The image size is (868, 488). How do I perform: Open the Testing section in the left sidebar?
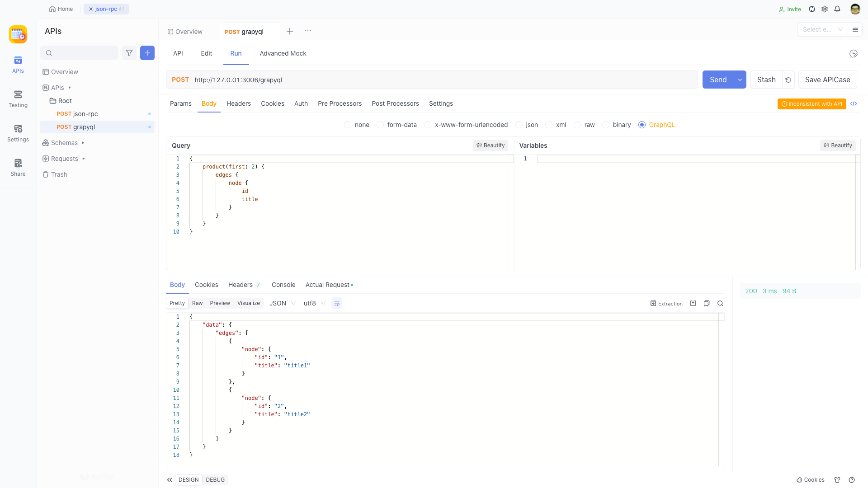[x=18, y=99]
